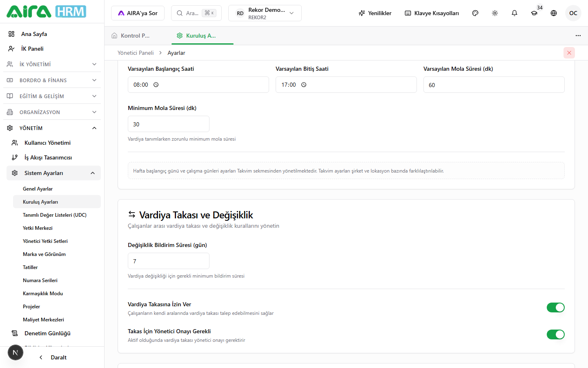Expand the EĞİTİM & GELİŞİM section

52,96
